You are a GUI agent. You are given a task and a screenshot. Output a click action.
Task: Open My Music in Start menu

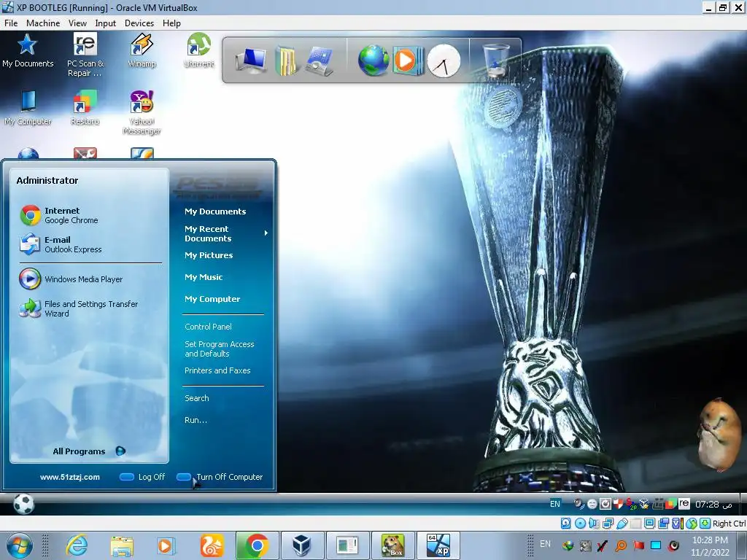[x=204, y=277]
